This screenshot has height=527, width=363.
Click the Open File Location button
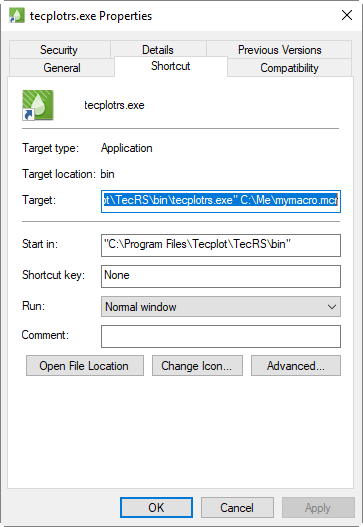point(85,366)
